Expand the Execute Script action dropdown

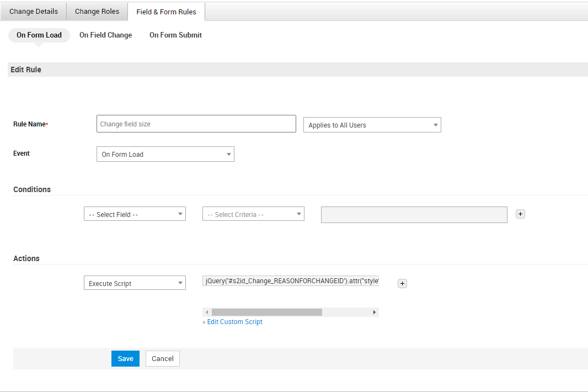point(135,283)
